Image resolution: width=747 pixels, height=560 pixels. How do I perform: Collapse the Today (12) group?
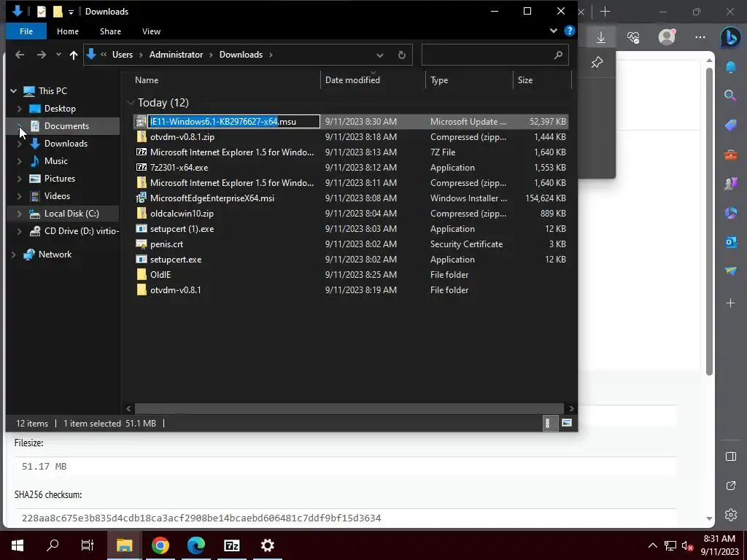[x=131, y=102]
